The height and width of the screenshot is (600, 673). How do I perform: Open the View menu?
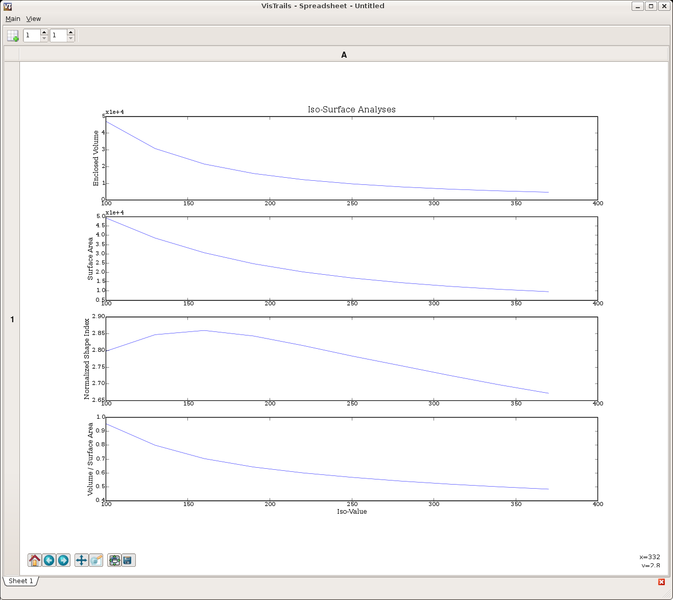[34, 19]
